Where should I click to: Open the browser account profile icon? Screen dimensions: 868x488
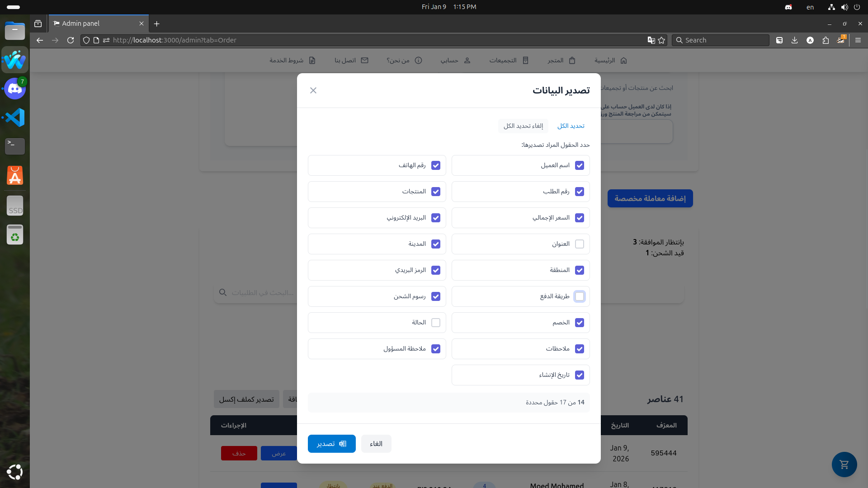point(810,40)
